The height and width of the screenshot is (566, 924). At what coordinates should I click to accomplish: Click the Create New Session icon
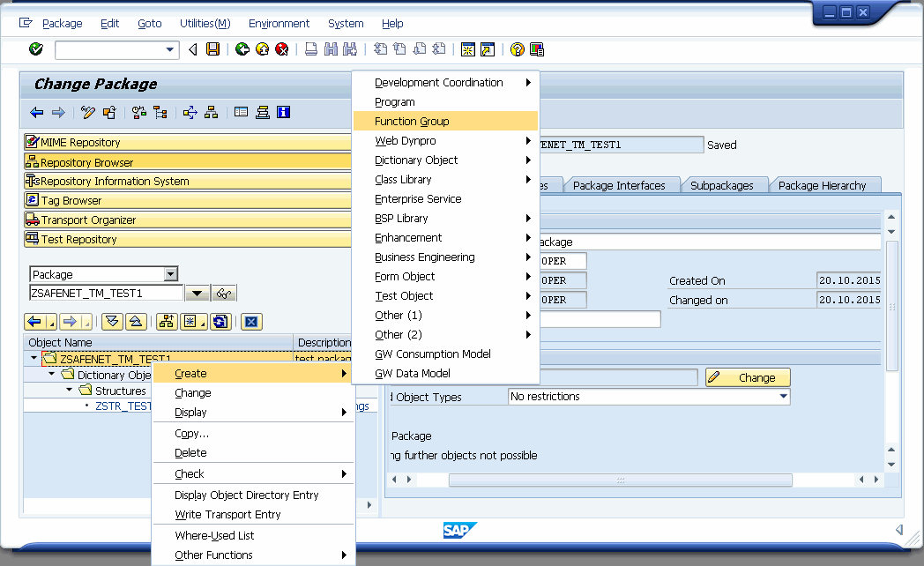pos(468,49)
